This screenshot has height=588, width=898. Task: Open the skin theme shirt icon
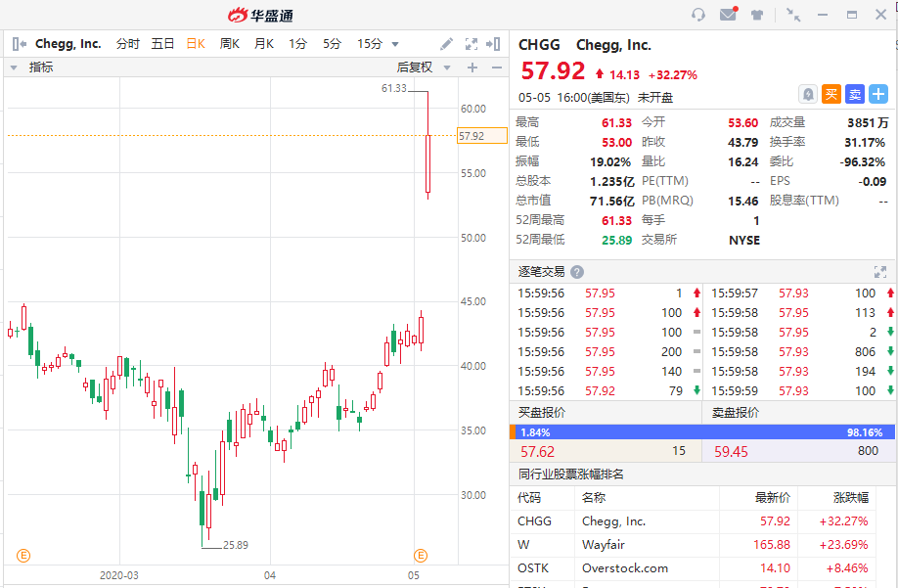pos(757,15)
